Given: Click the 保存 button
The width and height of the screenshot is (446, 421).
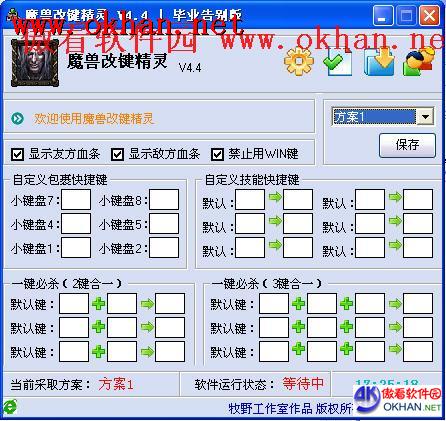Looking at the screenshot, I should click(407, 145).
